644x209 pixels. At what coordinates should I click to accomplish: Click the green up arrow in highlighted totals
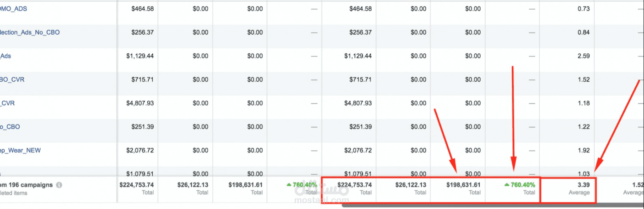[507, 185]
